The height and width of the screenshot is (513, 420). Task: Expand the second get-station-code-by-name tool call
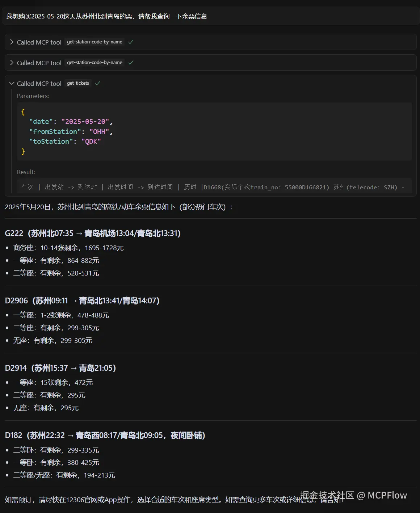click(11, 63)
